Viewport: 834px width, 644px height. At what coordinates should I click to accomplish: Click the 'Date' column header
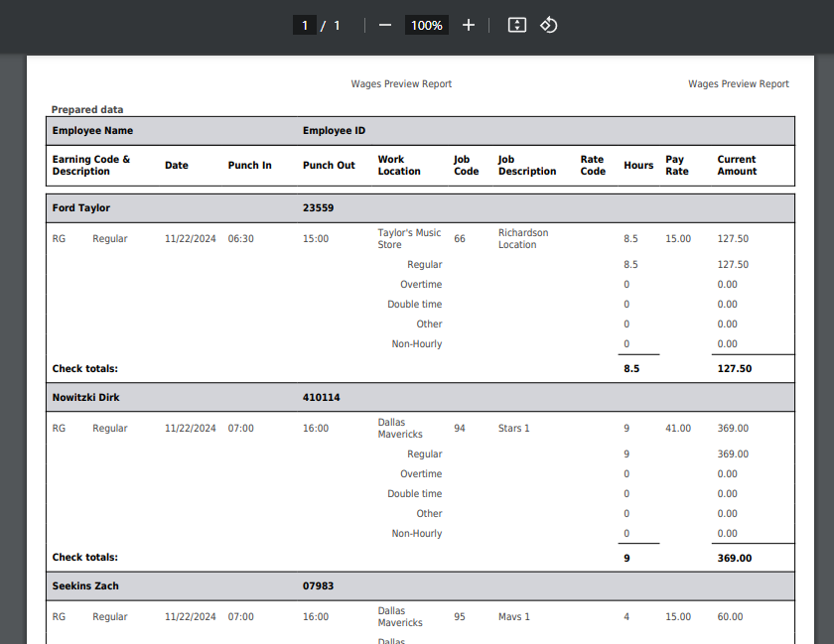click(x=177, y=166)
